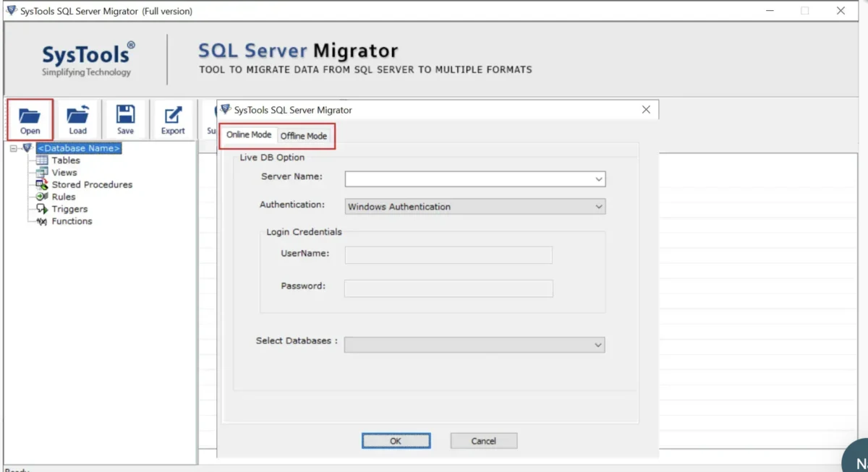
Task: Collapse the Database Name tree root
Action: tap(14, 148)
